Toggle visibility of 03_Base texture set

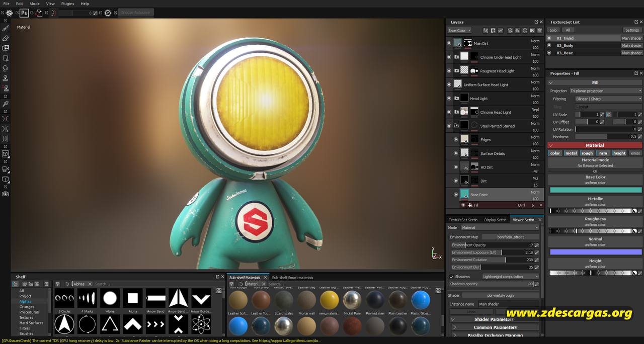[x=549, y=53]
